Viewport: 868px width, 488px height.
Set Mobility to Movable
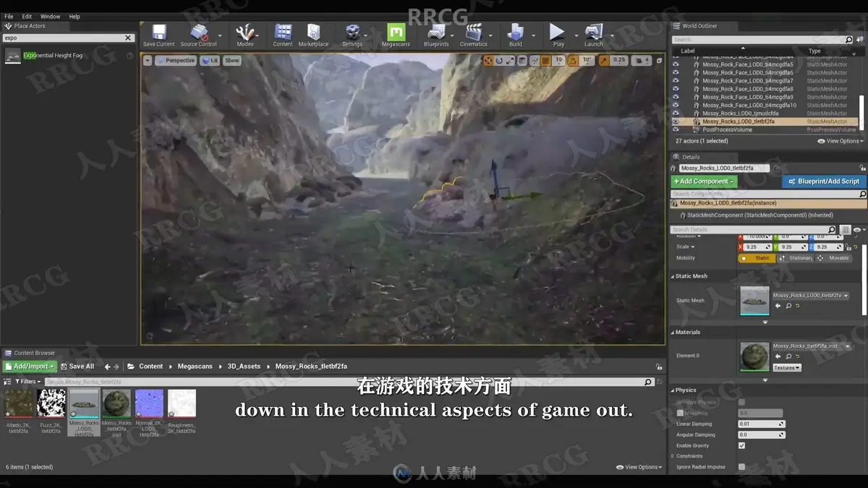pyautogui.click(x=835, y=258)
